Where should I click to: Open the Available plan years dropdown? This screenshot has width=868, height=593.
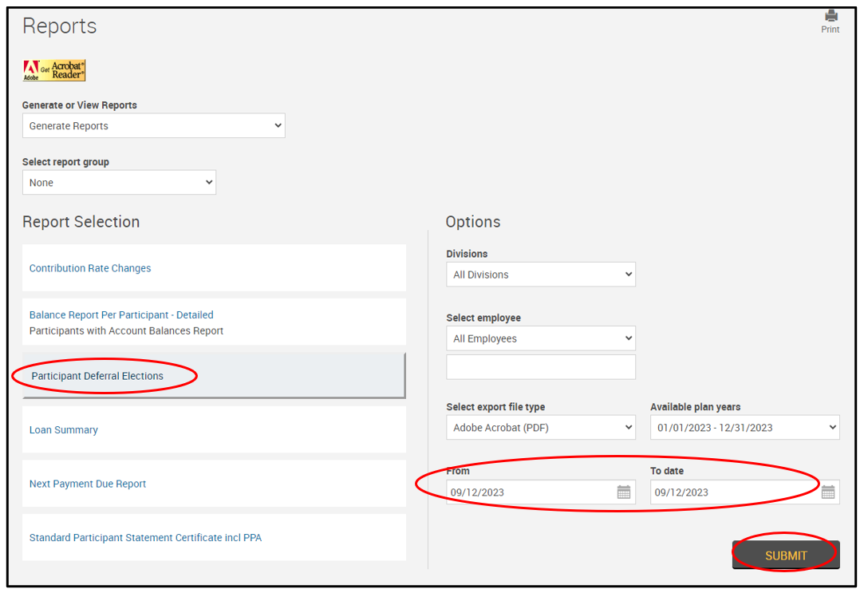[744, 428]
